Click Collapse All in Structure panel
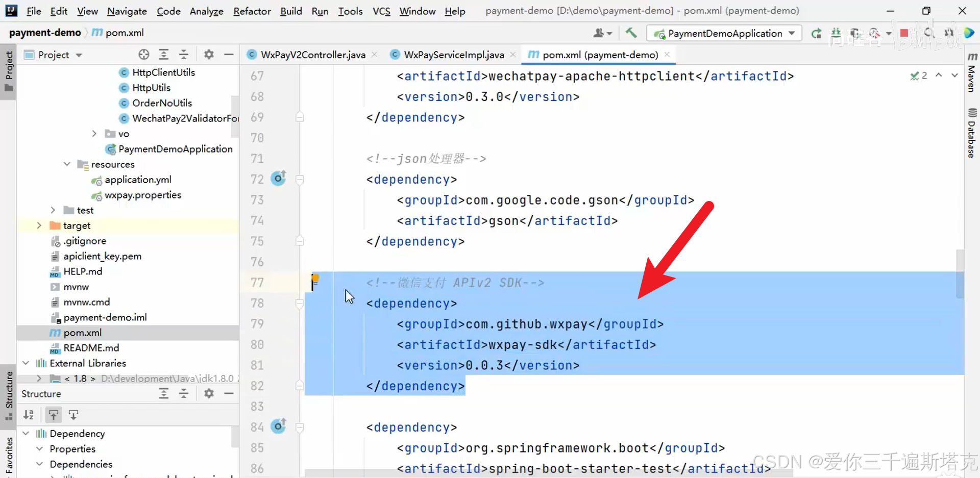This screenshot has width=980, height=478. coord(184,393)
